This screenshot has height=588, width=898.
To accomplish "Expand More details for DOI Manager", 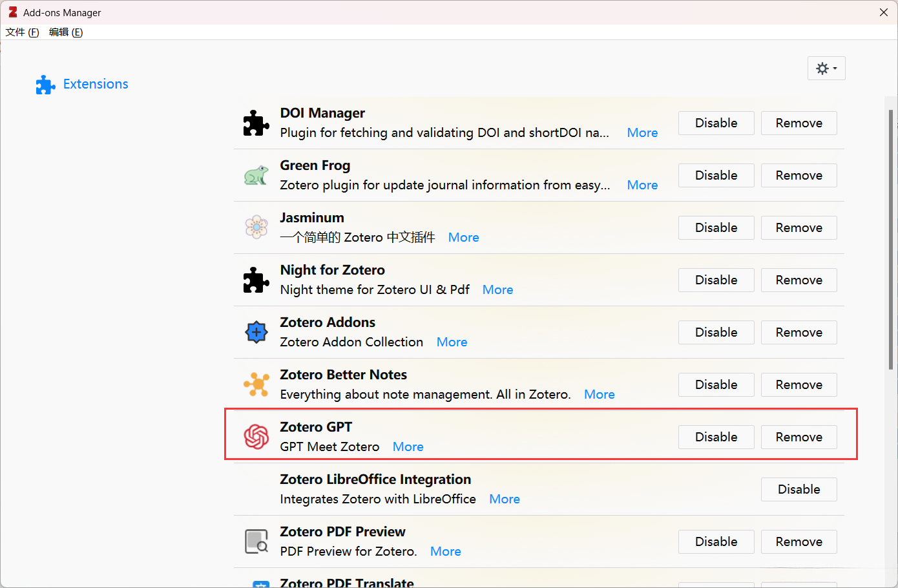I will [x=642, y=132].
